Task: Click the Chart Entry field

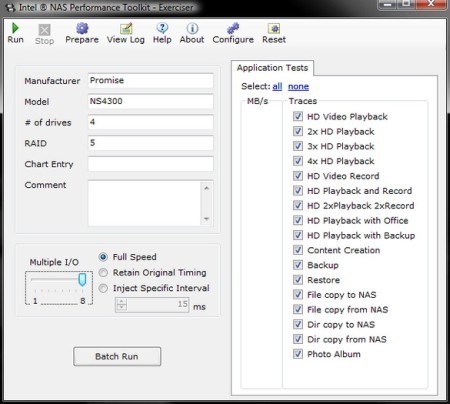Action: (151, 164)
